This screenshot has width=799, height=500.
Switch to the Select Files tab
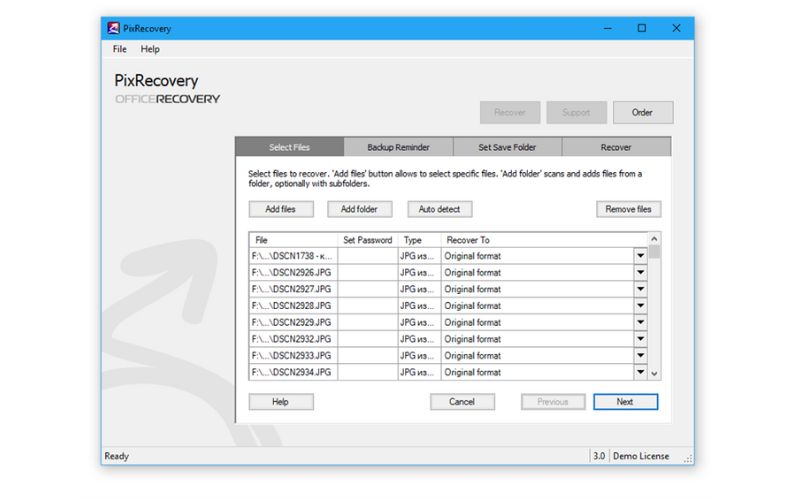[x=289, y=147]
